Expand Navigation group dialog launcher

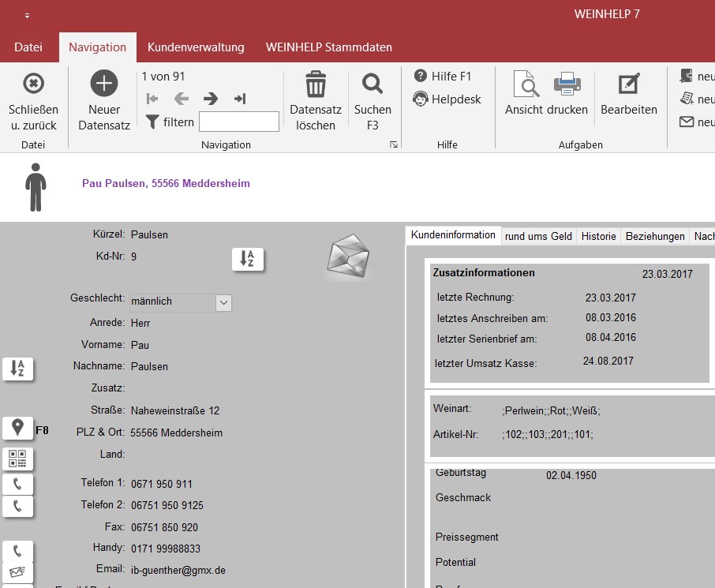pos(394,145)
